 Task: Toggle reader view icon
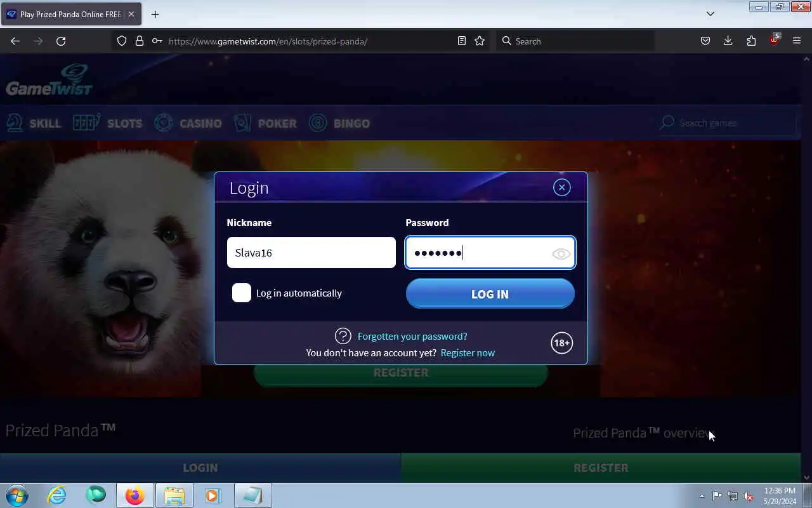click(462, 41)
